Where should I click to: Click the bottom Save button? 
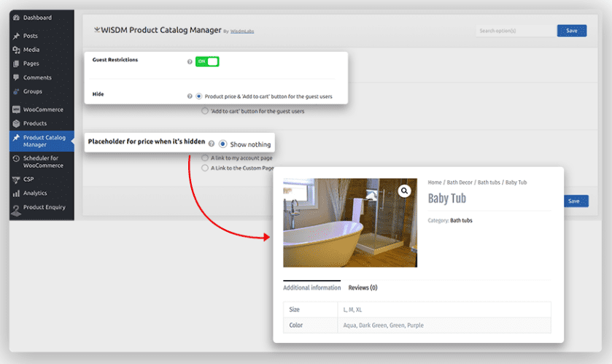(x=576, y=201)
